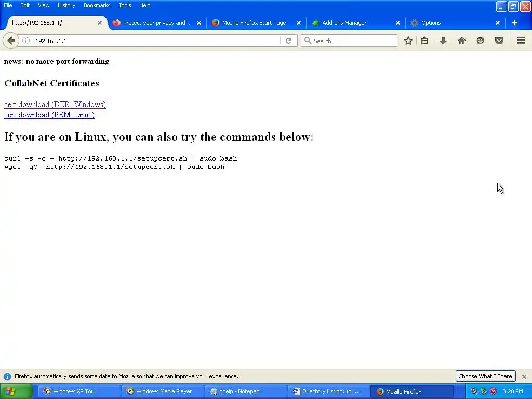Open site information icon in address bar
Screen dimensions: 532x399
26,41
